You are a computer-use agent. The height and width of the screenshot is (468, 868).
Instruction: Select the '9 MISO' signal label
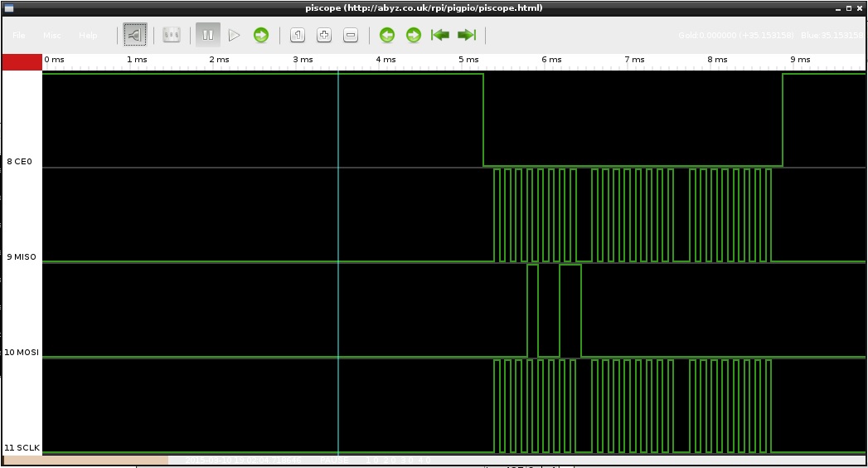[x=22, y=256]
